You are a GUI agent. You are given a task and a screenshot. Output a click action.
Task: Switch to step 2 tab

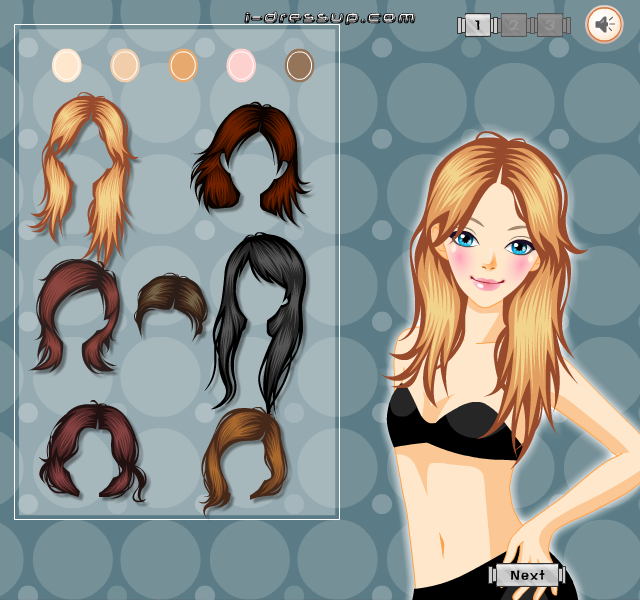tap(513, 25)
